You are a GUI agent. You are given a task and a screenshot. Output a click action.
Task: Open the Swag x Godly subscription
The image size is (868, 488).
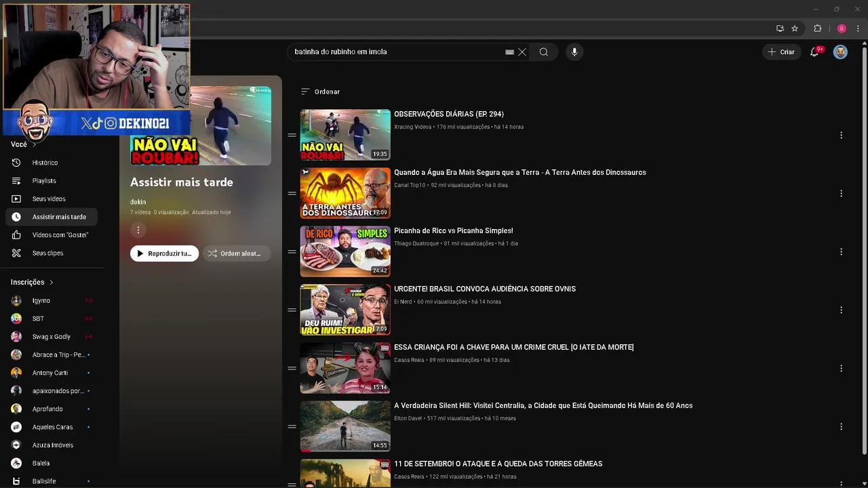pyautogui.click(x=52, y=337)
